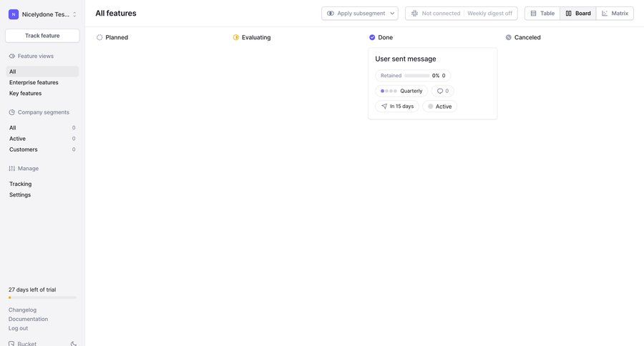Click the paper plane send icon
The width and height of the screenshot is (644, 346).
(x=384, y=107)
